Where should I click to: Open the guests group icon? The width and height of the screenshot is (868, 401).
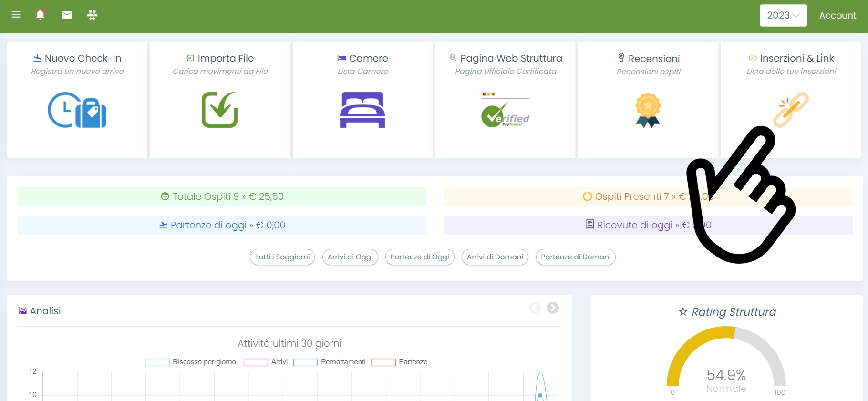point(92,15)
